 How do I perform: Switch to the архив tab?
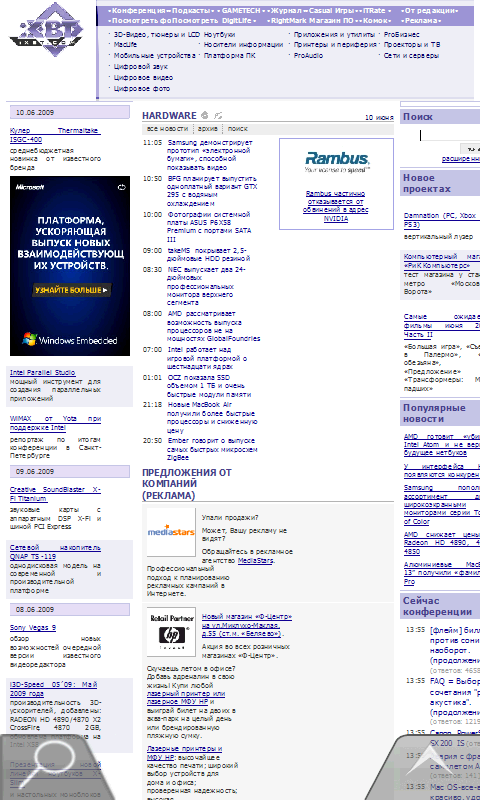point(208,129)
